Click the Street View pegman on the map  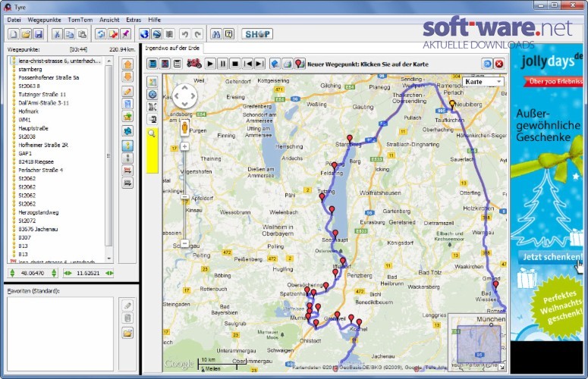pyautogui.click(x=184, y=127)
